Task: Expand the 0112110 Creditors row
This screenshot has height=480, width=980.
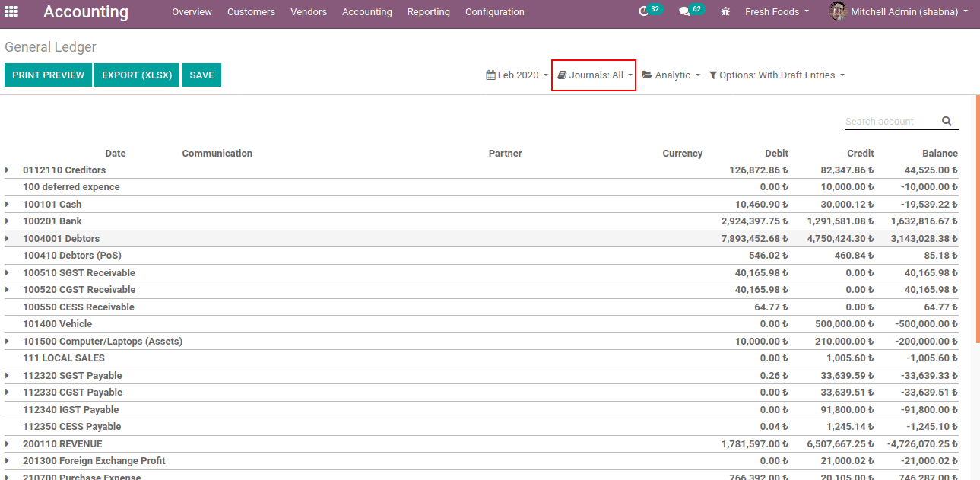Action: (x=8, y=170)
